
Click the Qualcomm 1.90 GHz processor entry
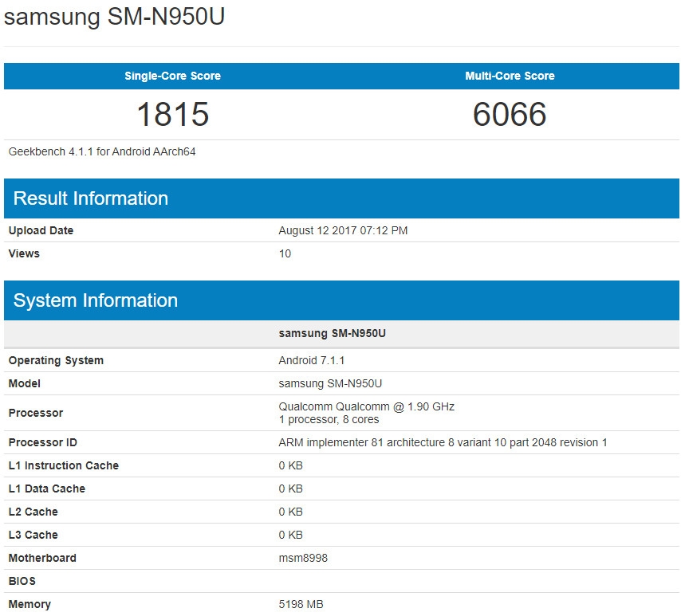pos(364,406)
